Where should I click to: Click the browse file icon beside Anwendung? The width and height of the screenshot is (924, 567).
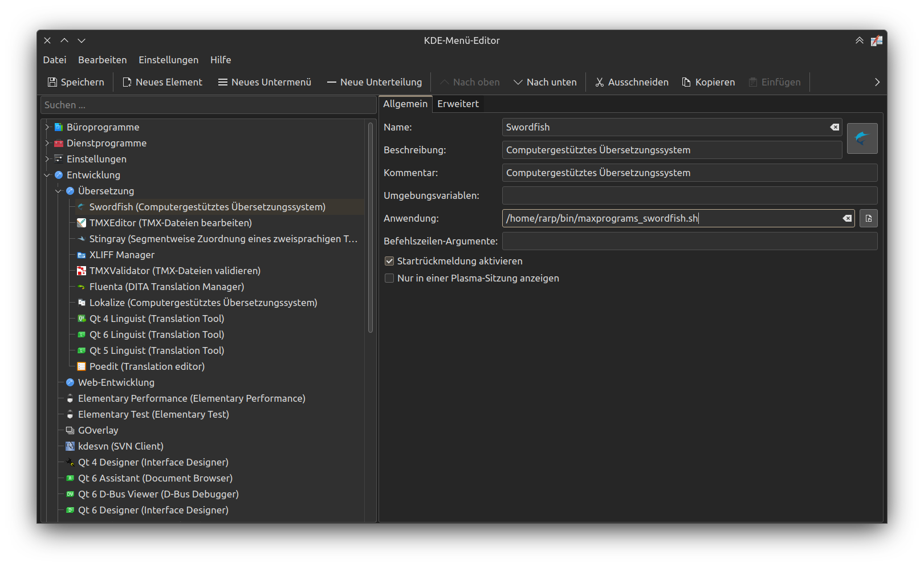tap(868, 218)
